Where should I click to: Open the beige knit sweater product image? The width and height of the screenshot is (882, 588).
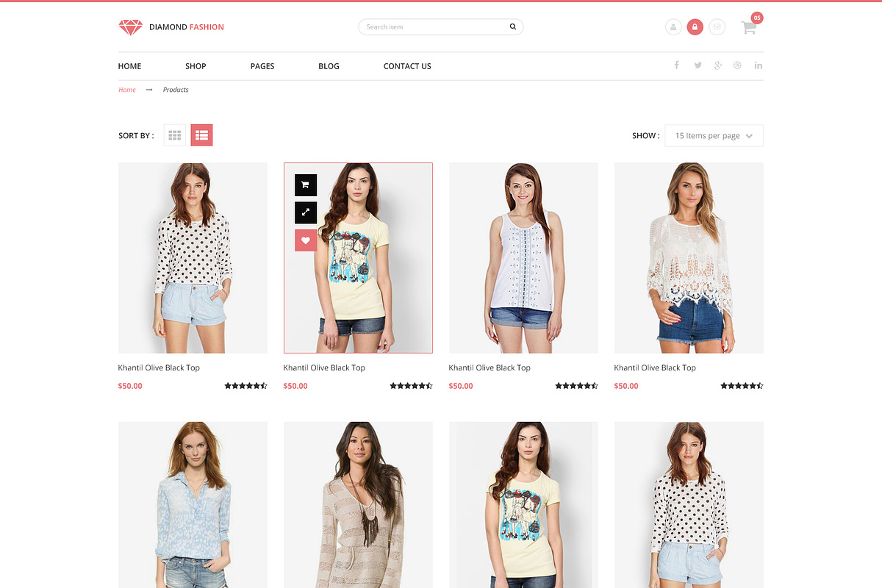[x=358, y=505]
